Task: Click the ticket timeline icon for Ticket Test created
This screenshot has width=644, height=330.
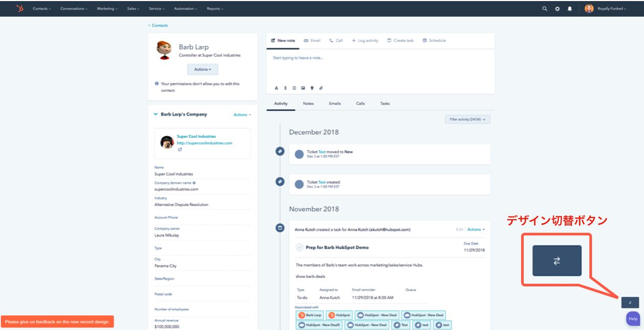Action: tap(280, 181)
